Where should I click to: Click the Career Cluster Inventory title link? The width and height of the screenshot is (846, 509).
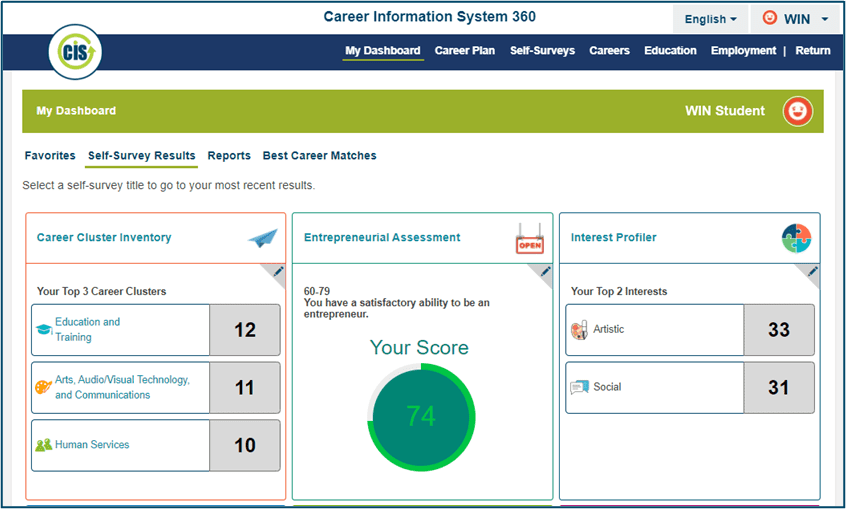[x=104, y=238]
